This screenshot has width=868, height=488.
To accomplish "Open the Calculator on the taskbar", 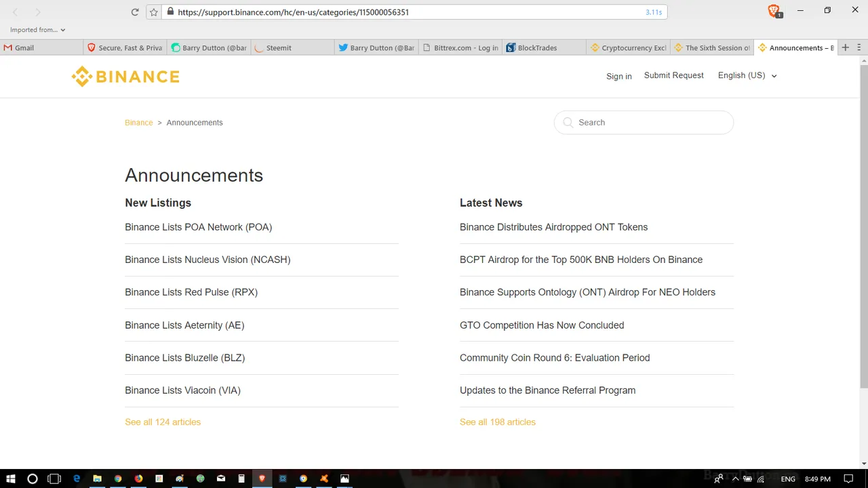I will click(x=241, y=479).
